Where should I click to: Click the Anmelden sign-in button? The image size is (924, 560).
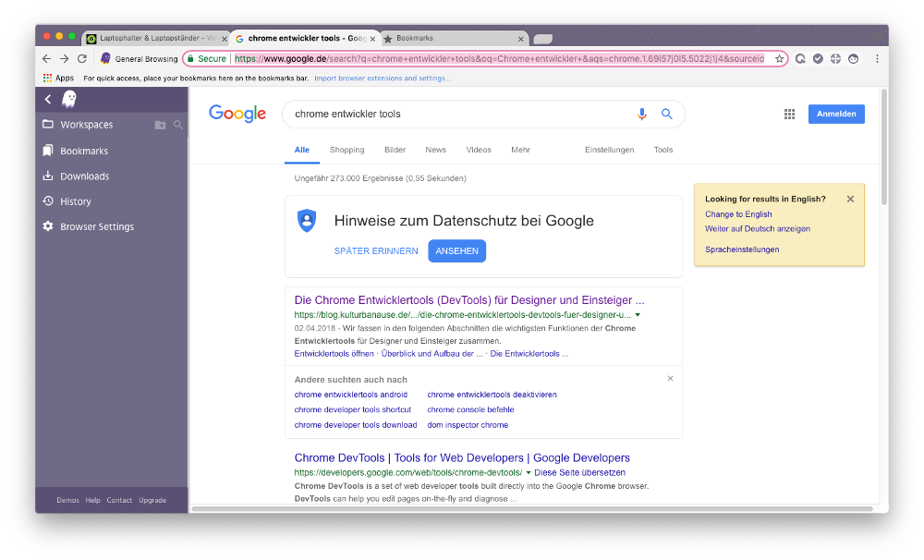point(836,114)
